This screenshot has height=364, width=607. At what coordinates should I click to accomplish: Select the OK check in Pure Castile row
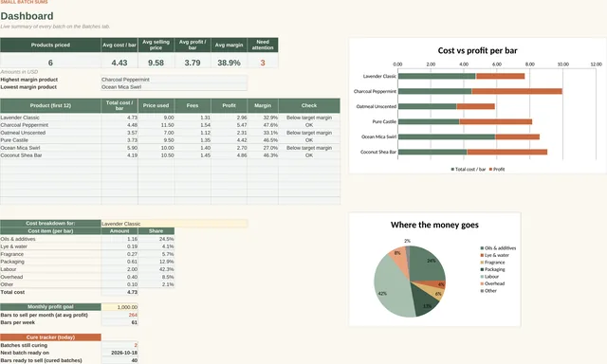click(309, 140)
